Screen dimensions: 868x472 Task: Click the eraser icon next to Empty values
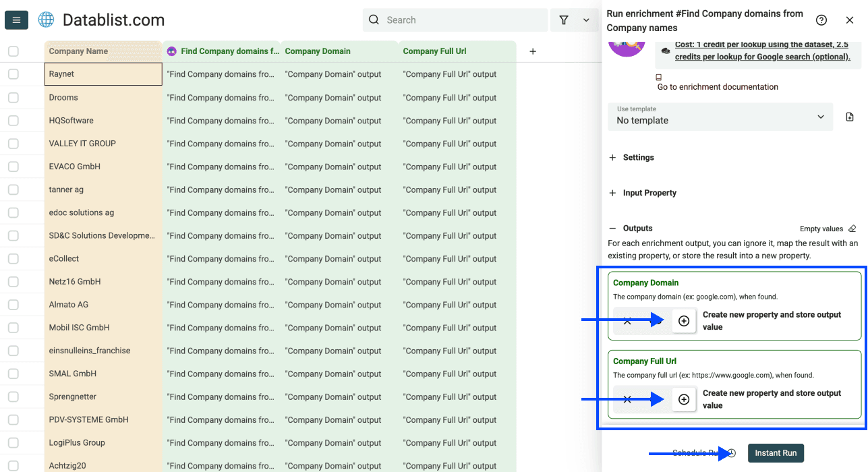[x=852, y=229]
